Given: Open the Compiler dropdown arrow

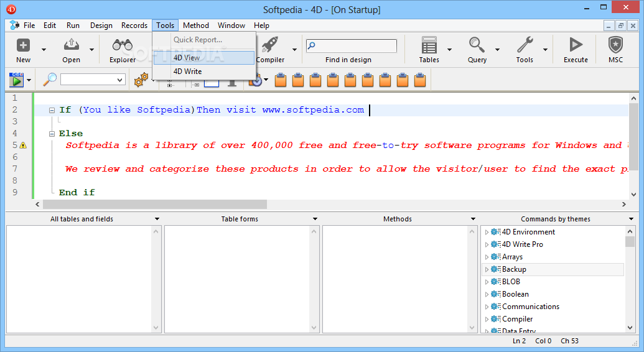Looking at the screenshot, I should coord(294,50).
